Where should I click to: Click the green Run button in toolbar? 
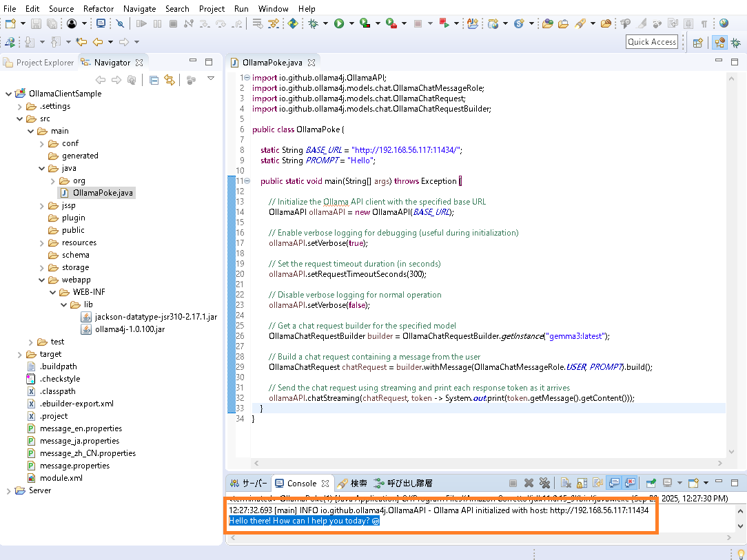339,23
